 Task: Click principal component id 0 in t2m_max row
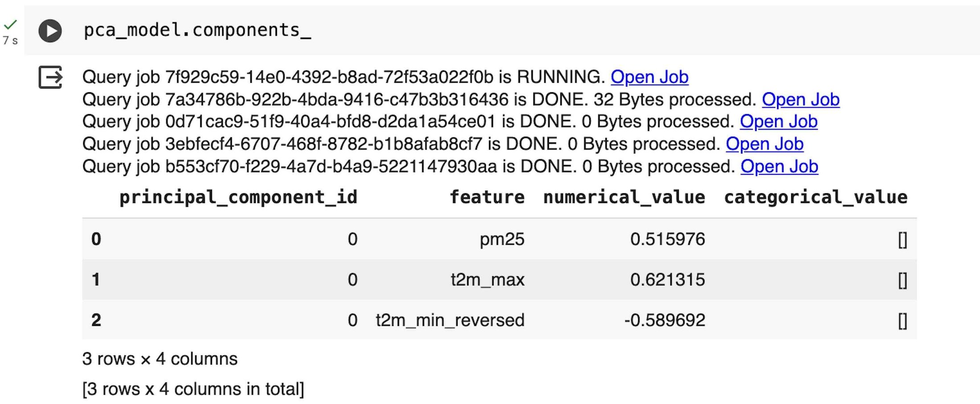click(352, 280)
